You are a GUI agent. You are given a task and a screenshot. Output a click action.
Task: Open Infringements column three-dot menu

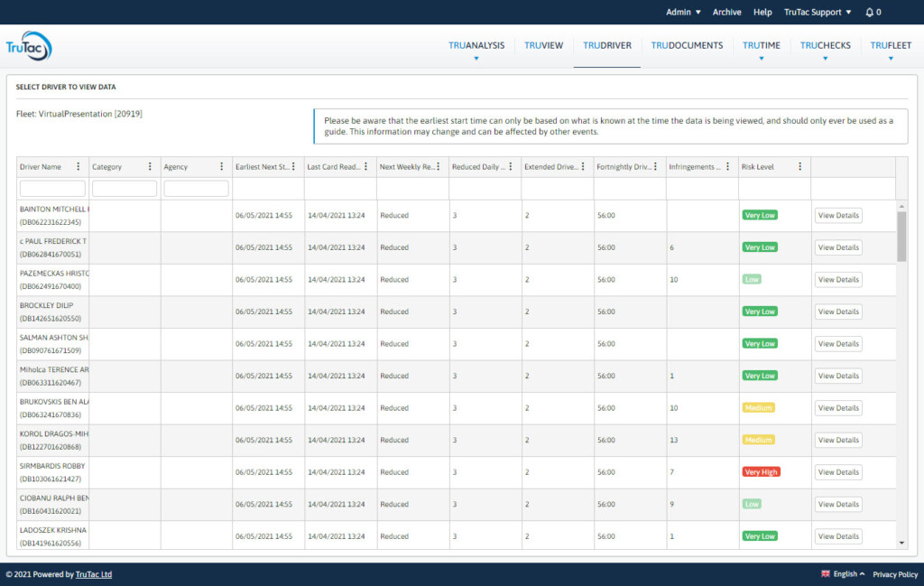tap(727, 167)
